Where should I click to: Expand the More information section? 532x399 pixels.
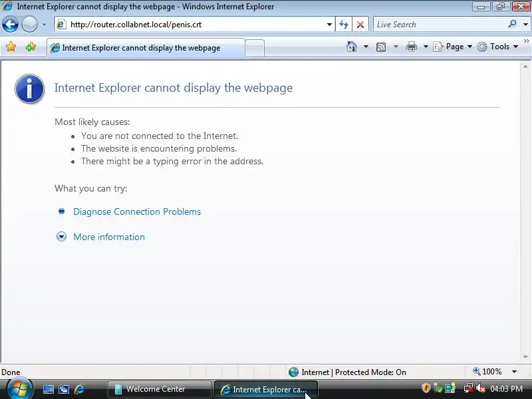(x=109, y=237)
